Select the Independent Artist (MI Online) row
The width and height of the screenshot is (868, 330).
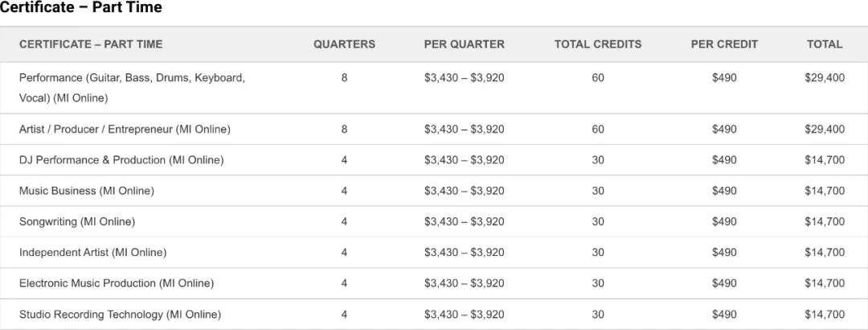click(x=93, y=253)
